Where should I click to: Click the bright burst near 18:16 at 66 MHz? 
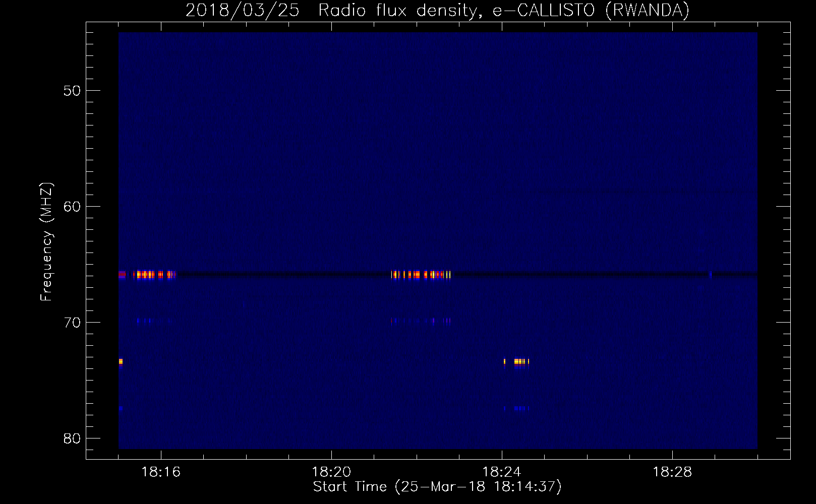(154, 275)
